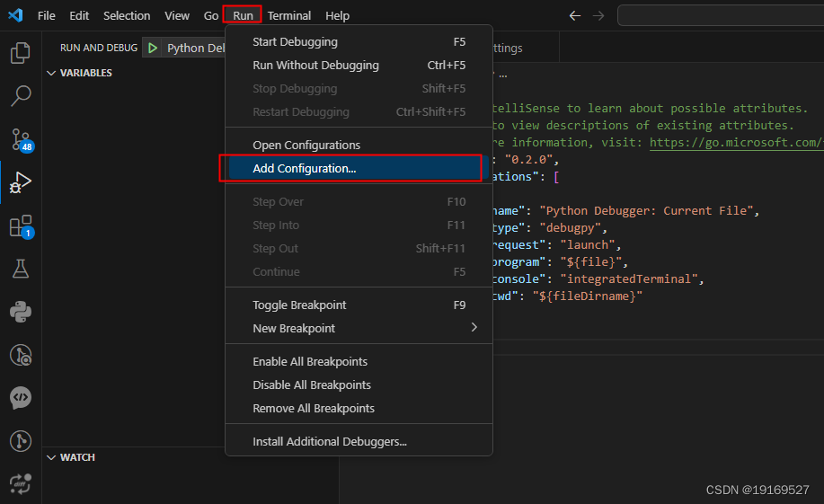This screenshot has width=824, height=504.
Task: Click the title bar search field
Action: pyautogui.click(x=721, y=16)
